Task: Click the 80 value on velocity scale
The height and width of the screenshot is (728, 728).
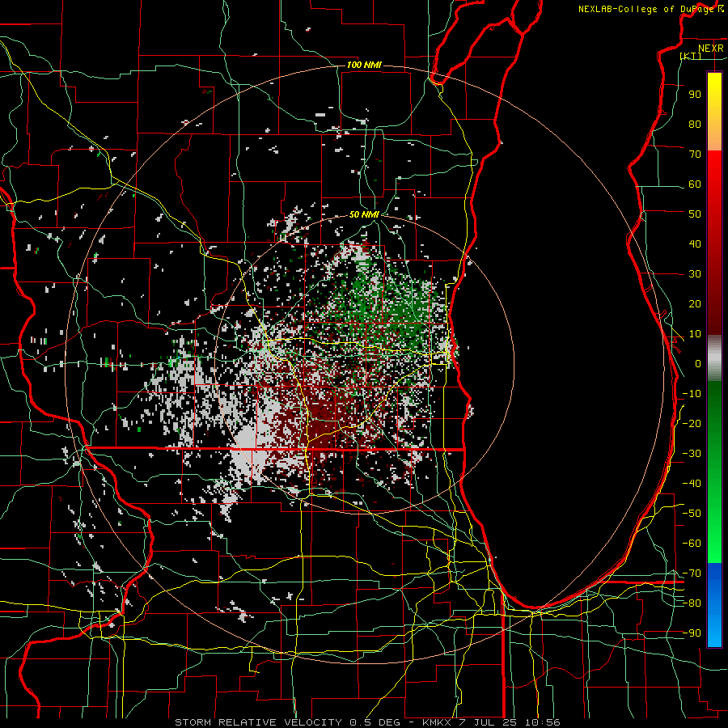Action: coord(695,125)
